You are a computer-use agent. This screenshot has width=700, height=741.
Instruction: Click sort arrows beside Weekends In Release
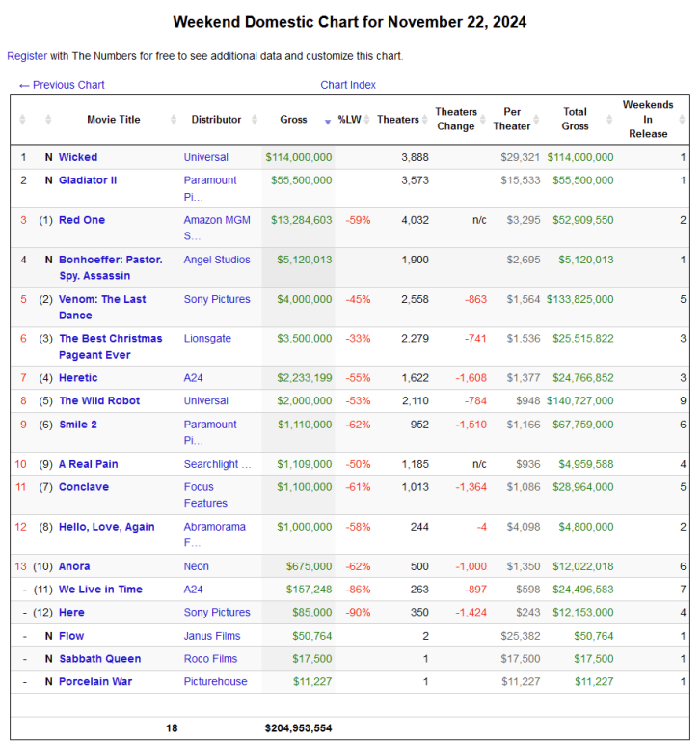point(682,120)
